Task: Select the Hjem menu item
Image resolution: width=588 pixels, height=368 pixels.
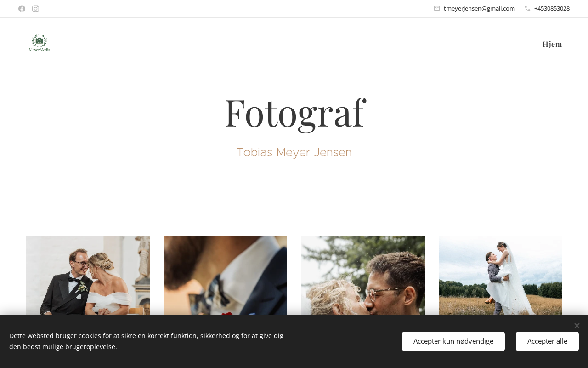Action: coord(552,44)
